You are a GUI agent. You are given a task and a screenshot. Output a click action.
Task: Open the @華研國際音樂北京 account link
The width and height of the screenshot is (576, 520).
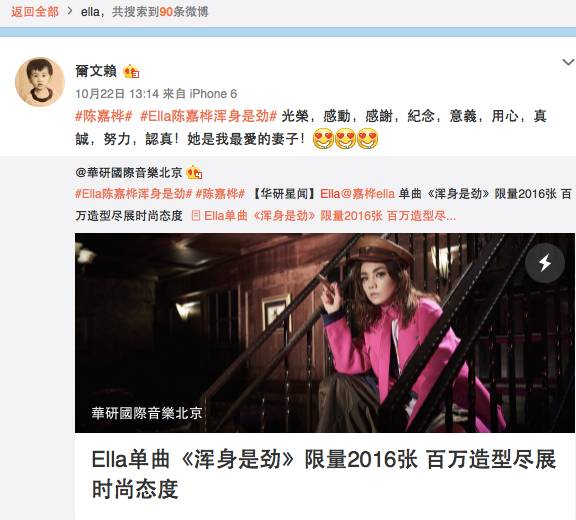click(x=129, y=172)
